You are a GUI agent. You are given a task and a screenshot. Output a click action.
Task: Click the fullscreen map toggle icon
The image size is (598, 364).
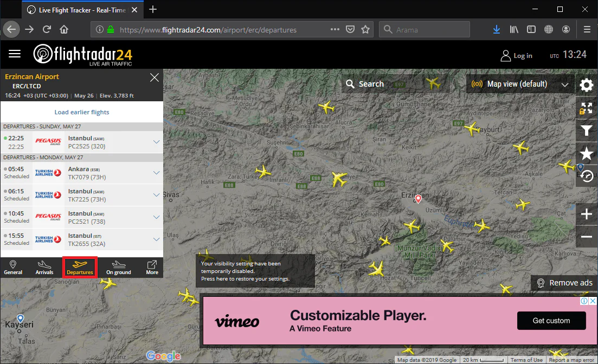coord(587,108)
